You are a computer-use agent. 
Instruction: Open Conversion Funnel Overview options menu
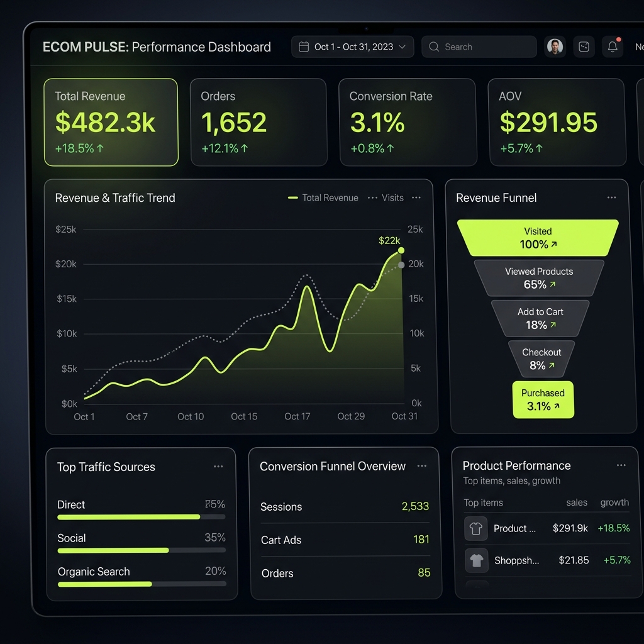[422, 467]
